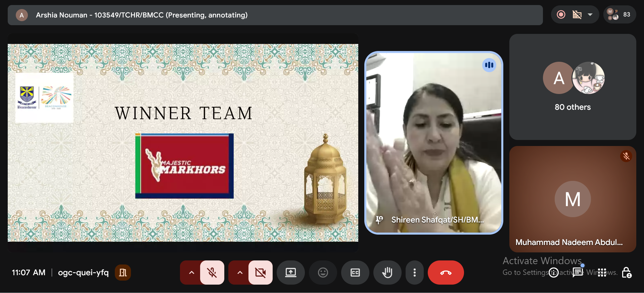The width and height of the screenshot is (644, 293).
Task: Open the meeting details info icon
Action: pyautogui.click(x=554, y=273)
